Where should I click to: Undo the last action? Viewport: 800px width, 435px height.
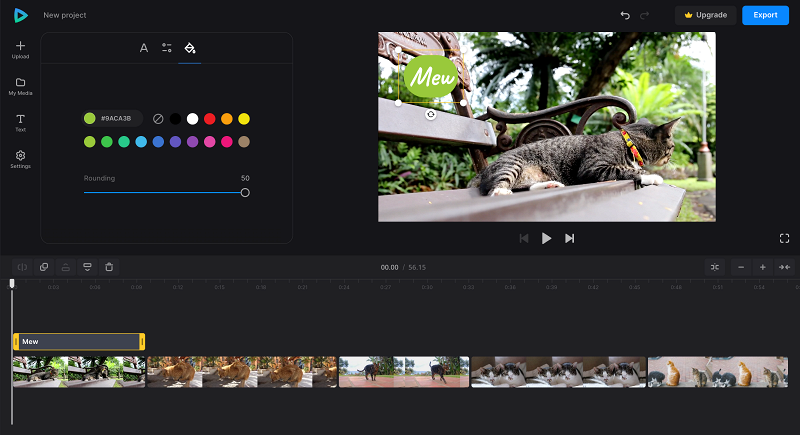tap(625, 15)
